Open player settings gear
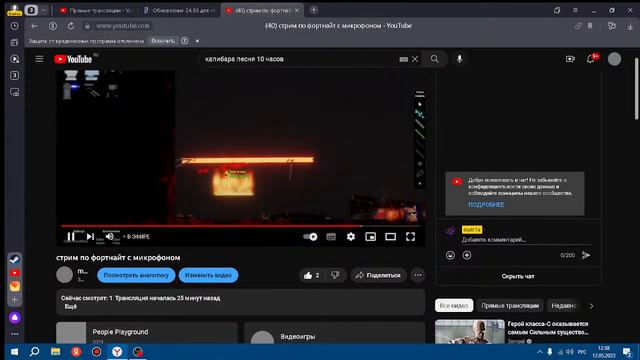 351,236
